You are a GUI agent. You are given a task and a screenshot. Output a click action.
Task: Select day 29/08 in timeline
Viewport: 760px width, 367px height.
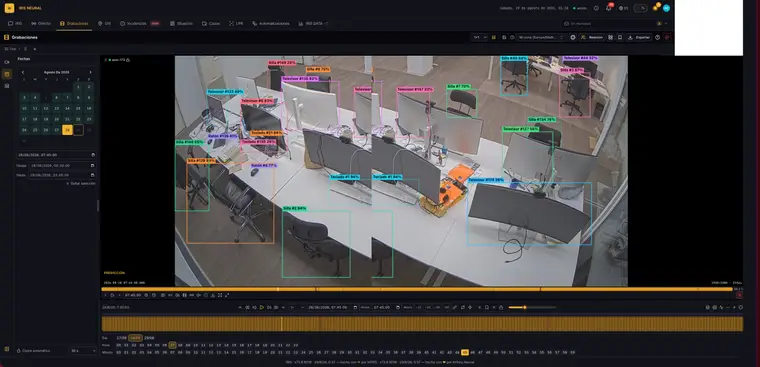(149, 338)
